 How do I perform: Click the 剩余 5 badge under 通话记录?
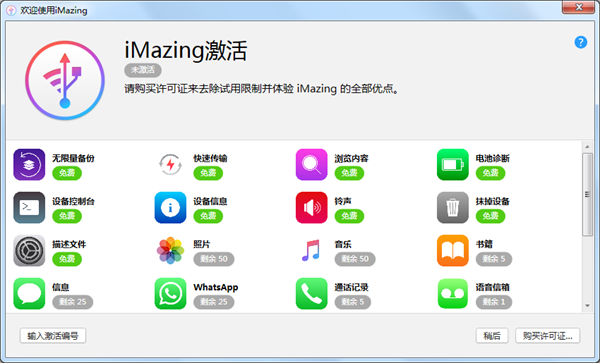pyautogui.click(x=352, y=302)
